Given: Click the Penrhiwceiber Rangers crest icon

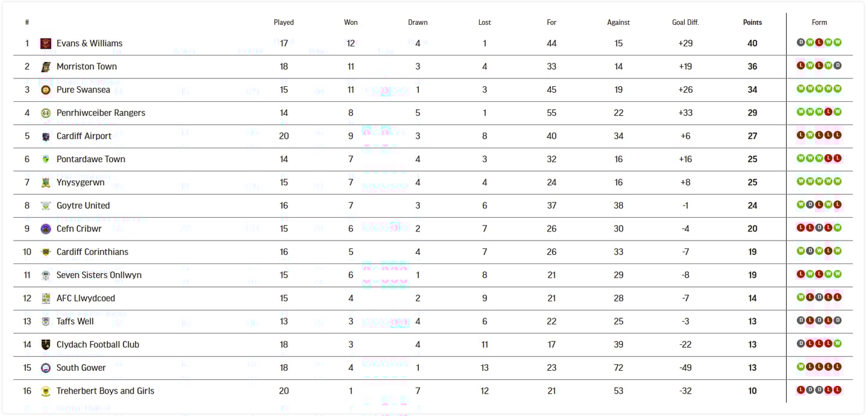Looking at the screenshot, I should (x=46, y=113).
